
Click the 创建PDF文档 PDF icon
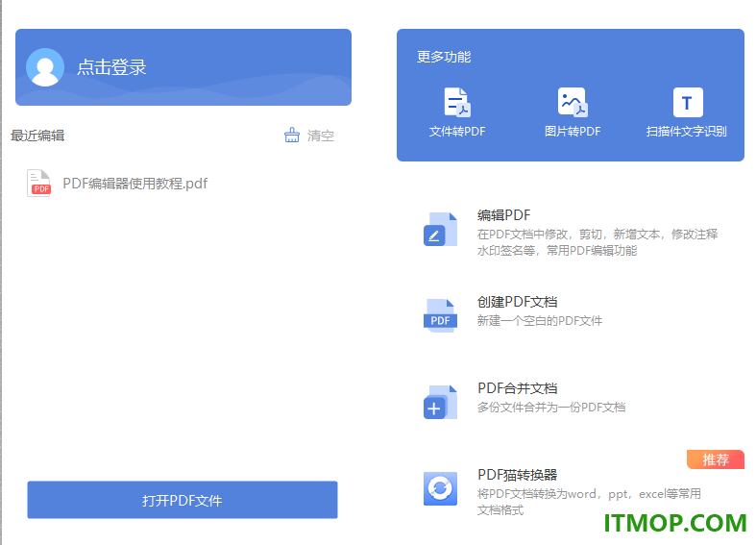[440, 316]
